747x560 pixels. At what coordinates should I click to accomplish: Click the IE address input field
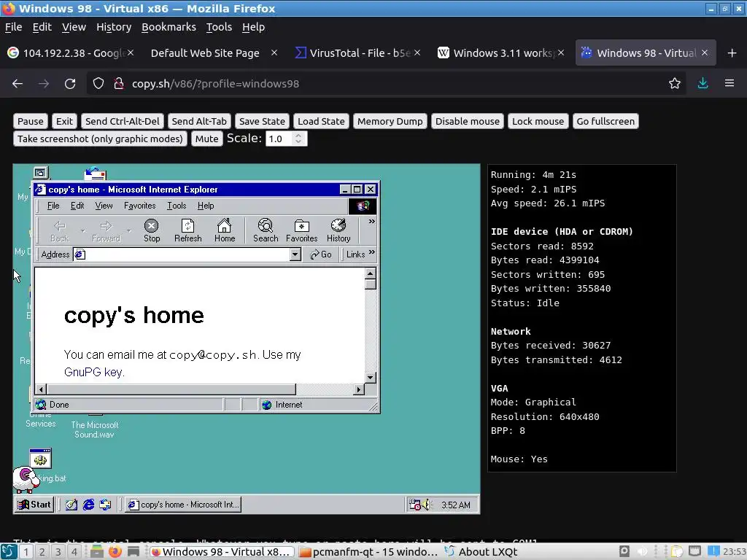[x=187, y=254]
